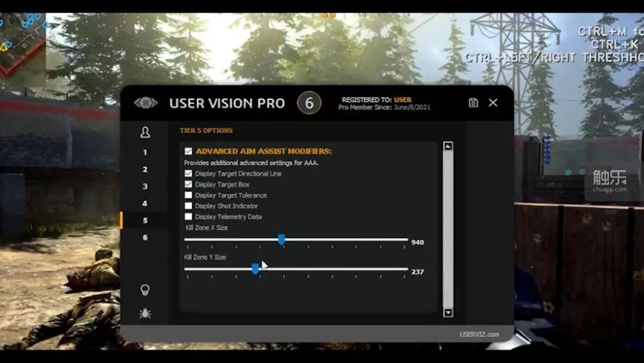Click the scroll up arrow button
Viewport: 644px width, 363px height.
pyautogui.click(x=448, y=146)
